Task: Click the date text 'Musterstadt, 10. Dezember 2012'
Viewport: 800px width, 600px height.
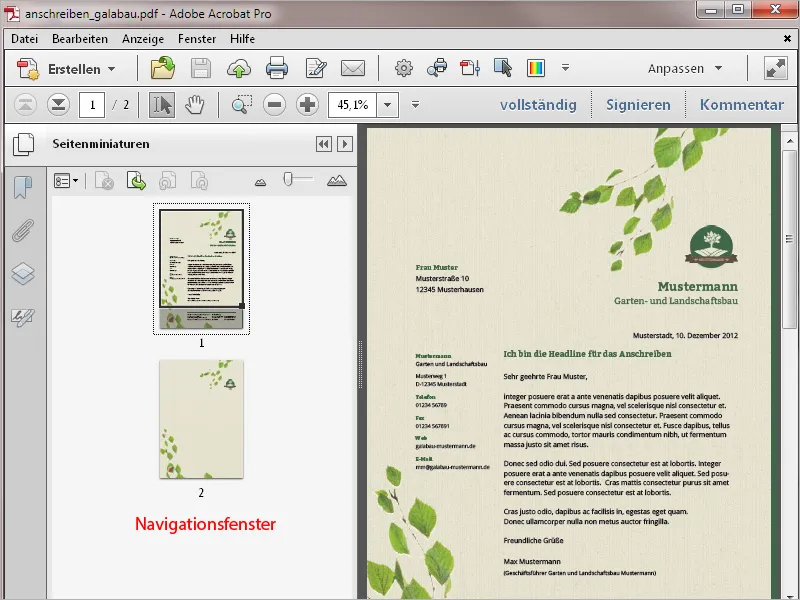Action: point(685,335)
